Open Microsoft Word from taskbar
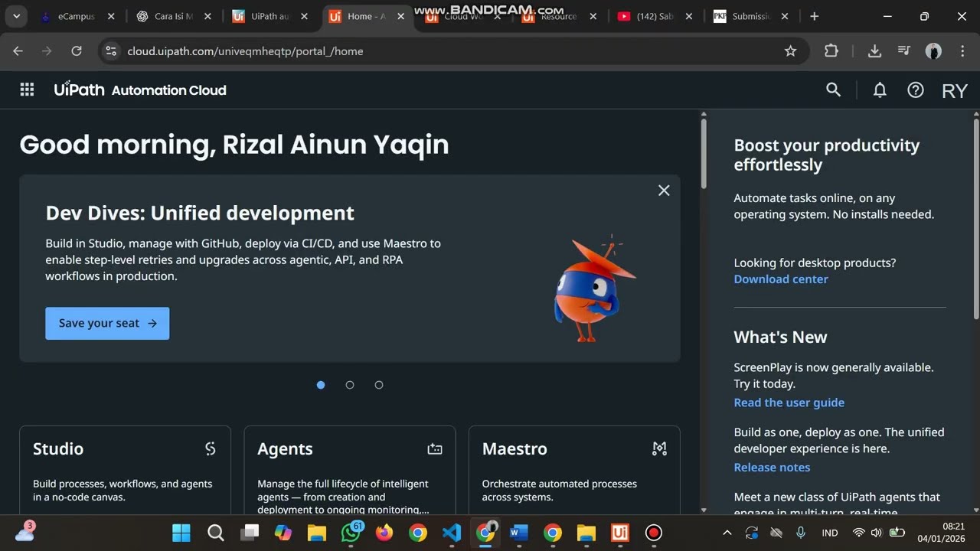The width and height of the screenshot is (980, 551). click(x=519, y=533)
